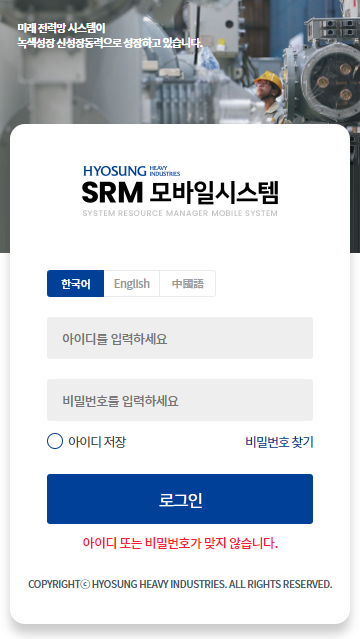Focus the 비밀번호를 입력하세요 password field
360x639 pixels.
point(180,400)
